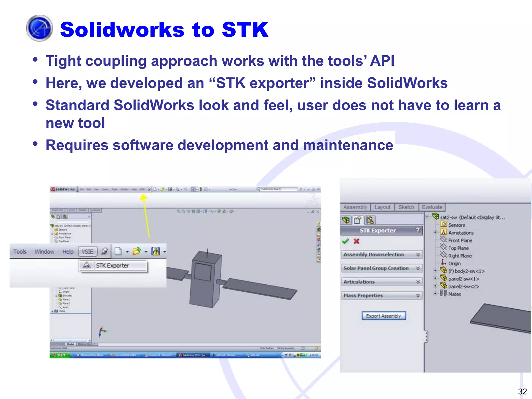Expand the panel2-sw<1> node
The height and width of the screenshot is (399, 532).
pos(435,278)
